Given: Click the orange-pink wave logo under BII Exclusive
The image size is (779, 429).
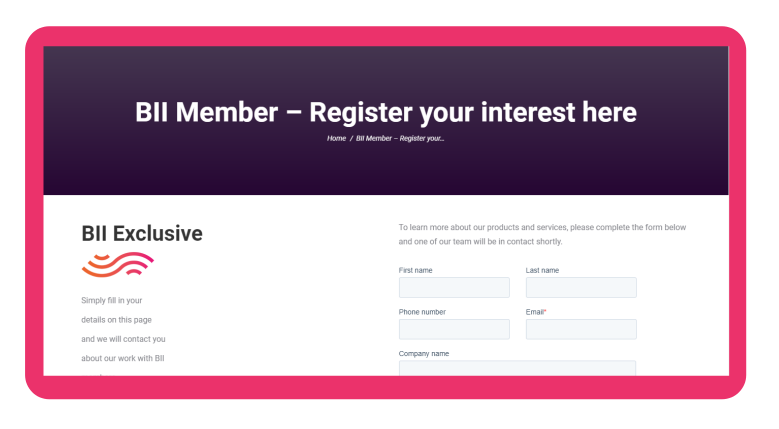Looking at the screenshot, I should coord(118,265).
